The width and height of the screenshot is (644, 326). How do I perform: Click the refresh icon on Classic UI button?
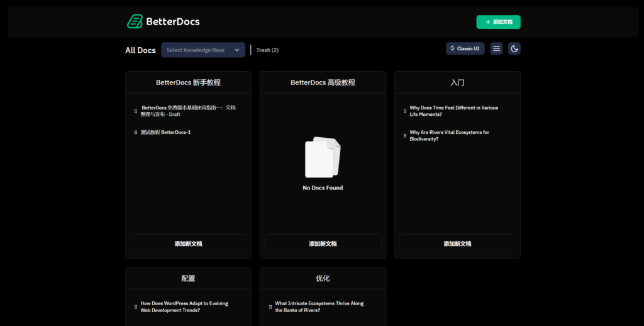[x=452, y=48]
